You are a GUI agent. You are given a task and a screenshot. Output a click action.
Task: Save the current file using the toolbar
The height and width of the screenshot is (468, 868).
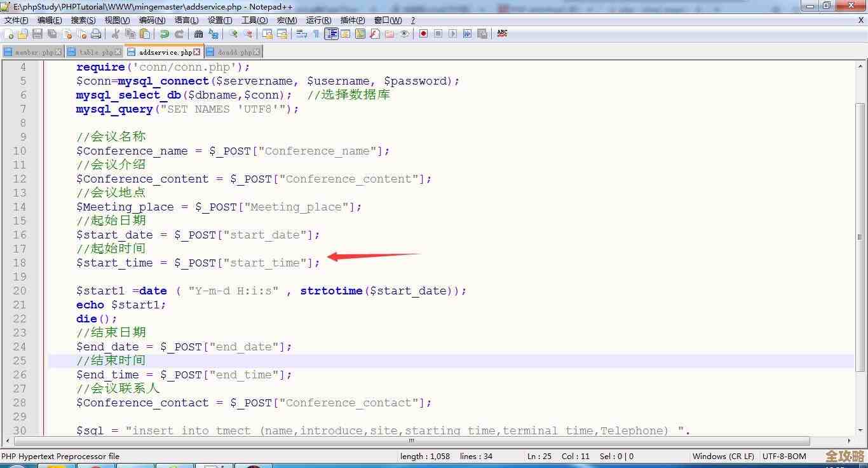click(x=37, y=34)
